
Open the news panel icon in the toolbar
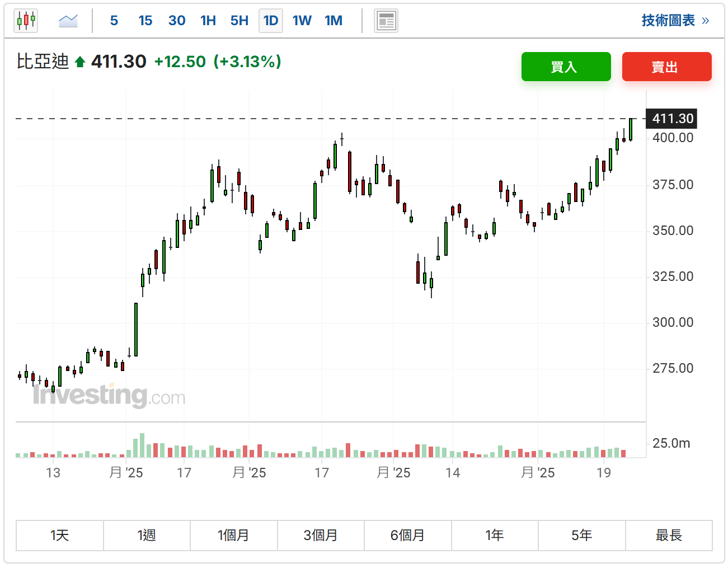(386, 21)
